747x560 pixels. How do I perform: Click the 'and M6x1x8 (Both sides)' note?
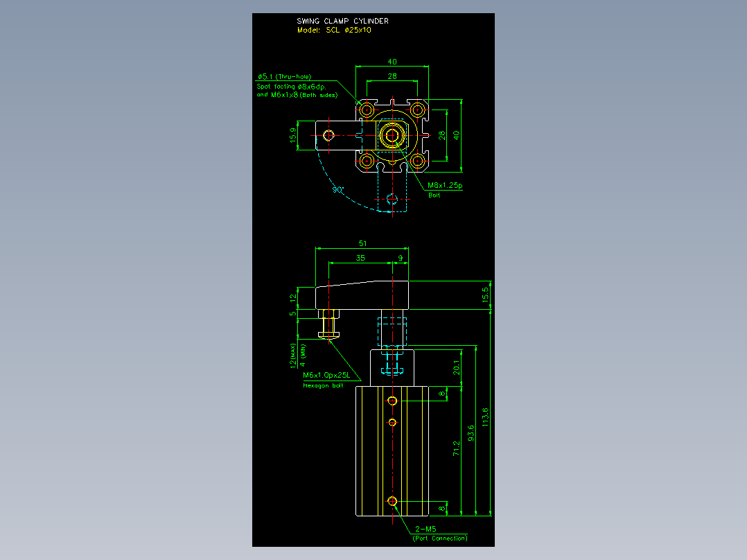[297, 95]
